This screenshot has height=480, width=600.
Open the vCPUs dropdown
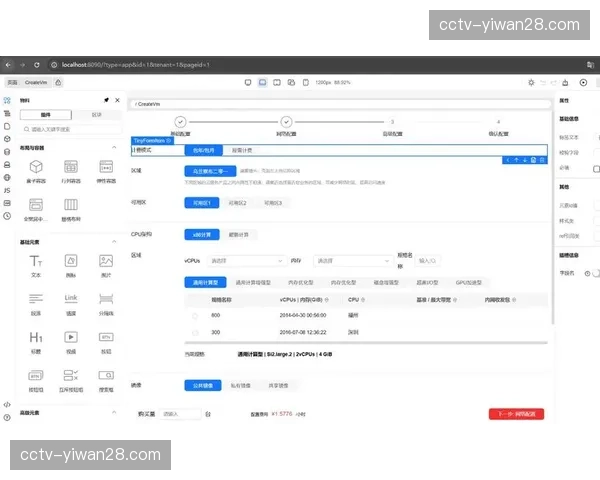[242, 260]
